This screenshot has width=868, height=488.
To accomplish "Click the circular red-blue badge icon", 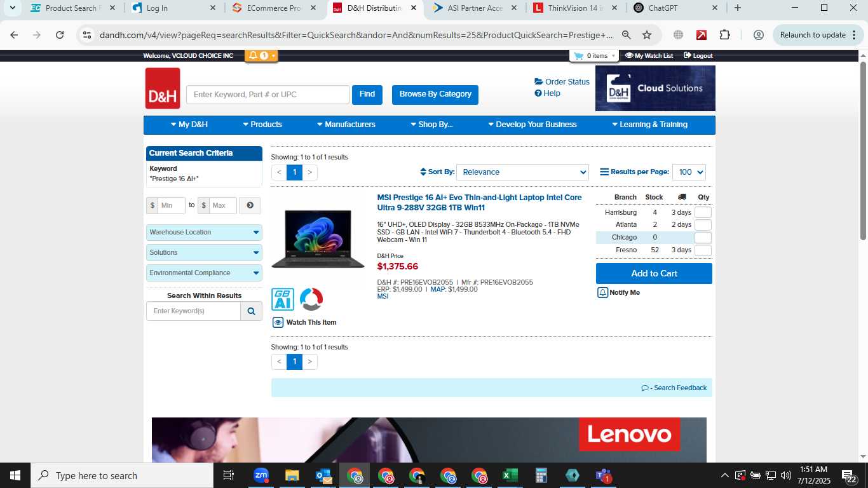I will tap(311, 299).
